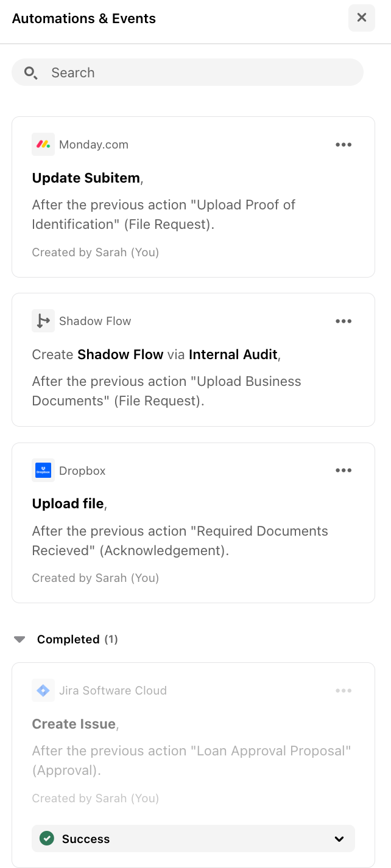The image size is (391, 868).
Task: Open Jira card more options menu
Action: [343, 691]
